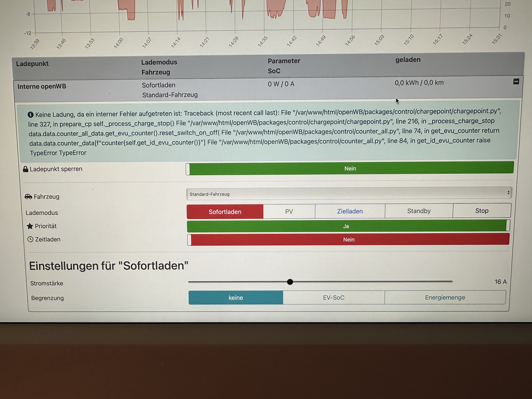Click the Stromstärke slider handle
The image size is (532, 399).
pos(290,282)
